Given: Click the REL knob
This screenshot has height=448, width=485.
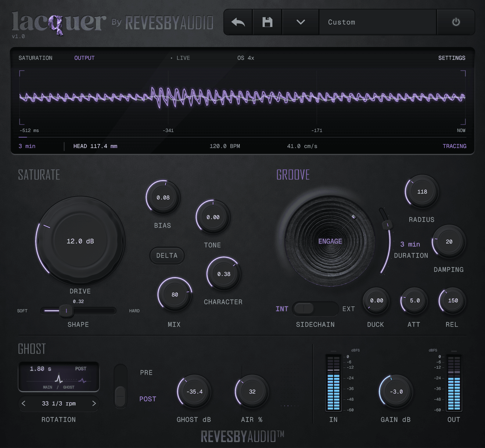Looking at the screenshot, I should [453, 301].
